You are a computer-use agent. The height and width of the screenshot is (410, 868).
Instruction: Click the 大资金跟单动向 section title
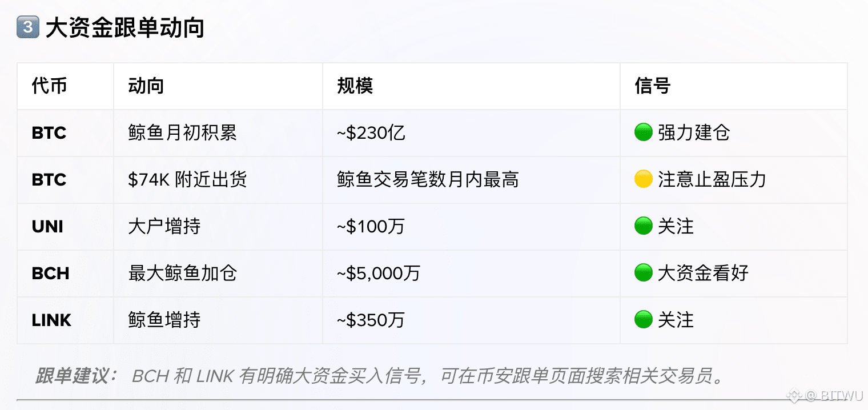(124, 28)
